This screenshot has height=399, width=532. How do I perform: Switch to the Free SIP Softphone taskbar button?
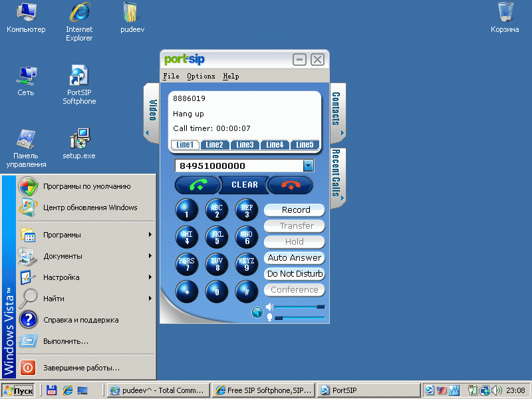click(x=264, y=390)
